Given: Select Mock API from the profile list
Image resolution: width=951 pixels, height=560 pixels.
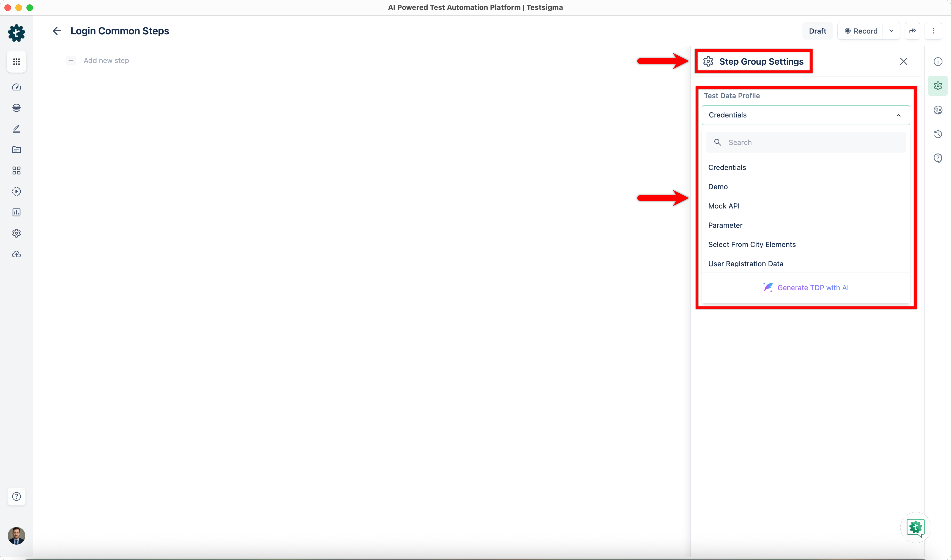Looking at the screenshot, I should pyautogui.click(x=724, y=206).
